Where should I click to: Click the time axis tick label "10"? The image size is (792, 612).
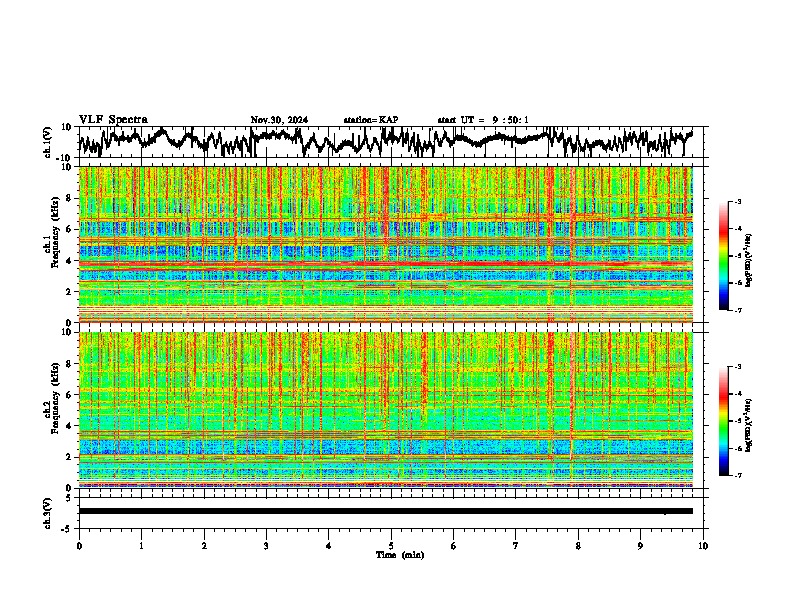pyautogui.click(x=703, y=545)
